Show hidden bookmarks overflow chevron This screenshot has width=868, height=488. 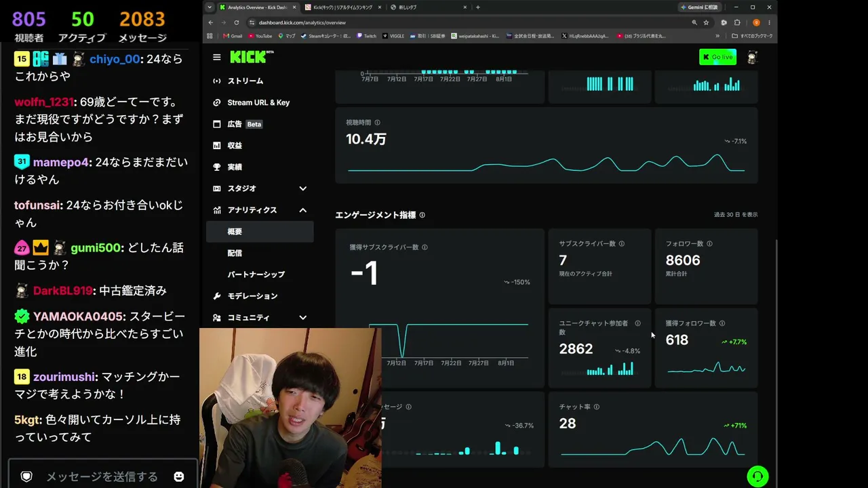click(717, 36)
